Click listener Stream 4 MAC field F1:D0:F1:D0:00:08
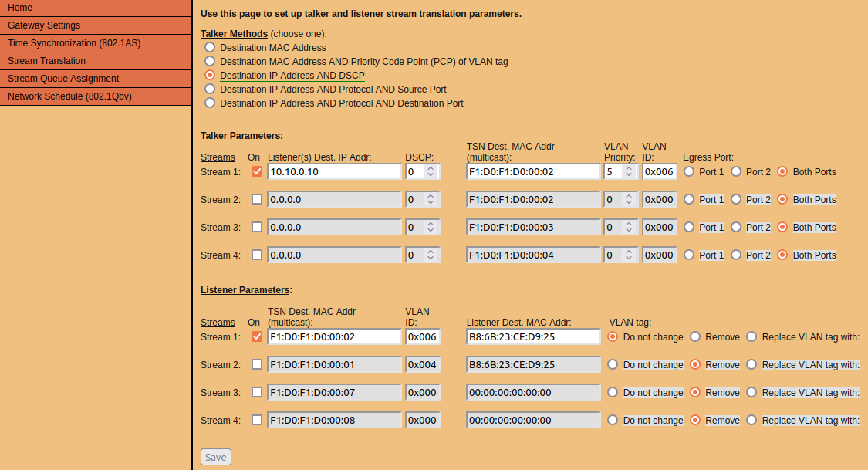This screenshot has height=470, width=868. (334, 420)
